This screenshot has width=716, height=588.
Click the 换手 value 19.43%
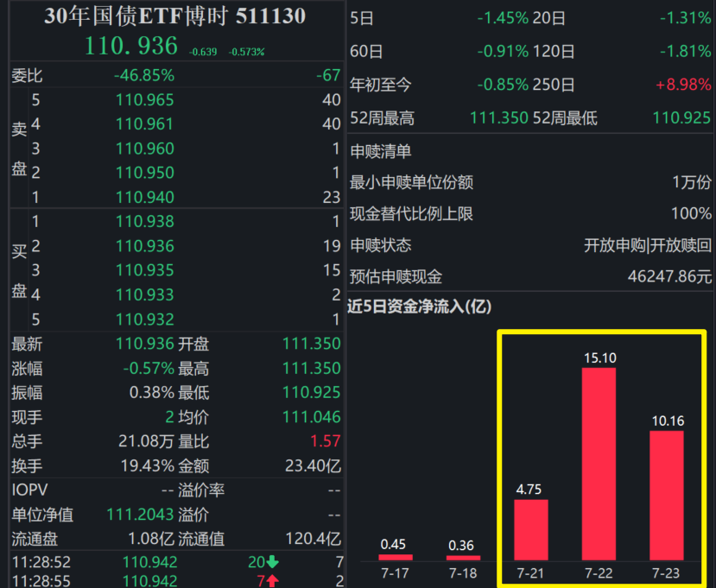click(x=148, y=465)
